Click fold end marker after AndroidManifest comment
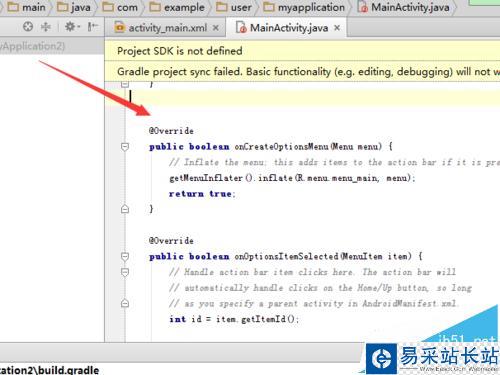The height and width of the screenshot is (375, 500). tap(125, 303)
